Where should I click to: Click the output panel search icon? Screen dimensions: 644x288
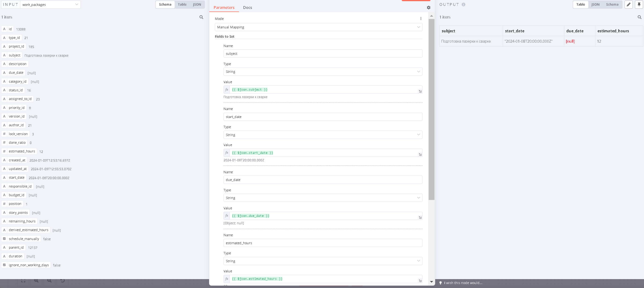[x=639, y=17]
